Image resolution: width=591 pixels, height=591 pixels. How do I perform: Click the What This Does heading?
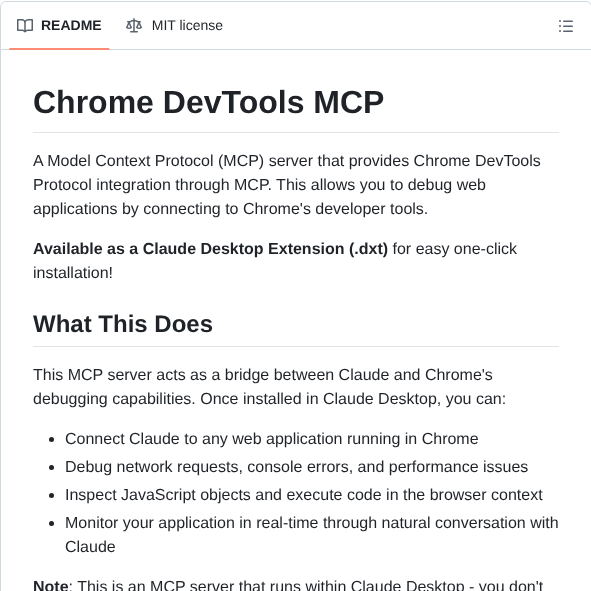[x=123, y=324]
